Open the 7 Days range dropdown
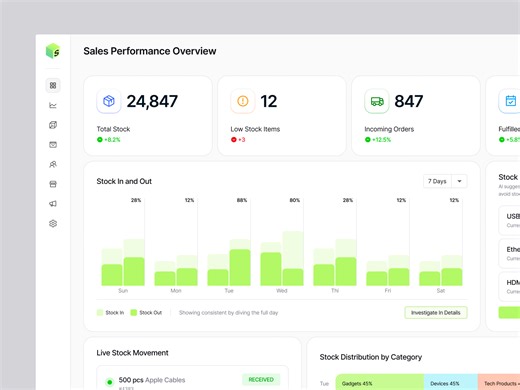The image size is (520, 390). coord(445,181)
